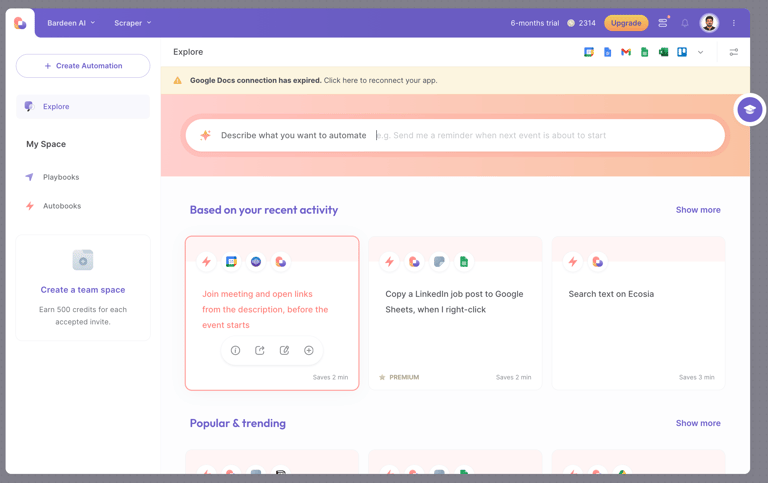Click Based on your recent activity heading
This screenshot has width=768, height=483.
tap(264, 210)
